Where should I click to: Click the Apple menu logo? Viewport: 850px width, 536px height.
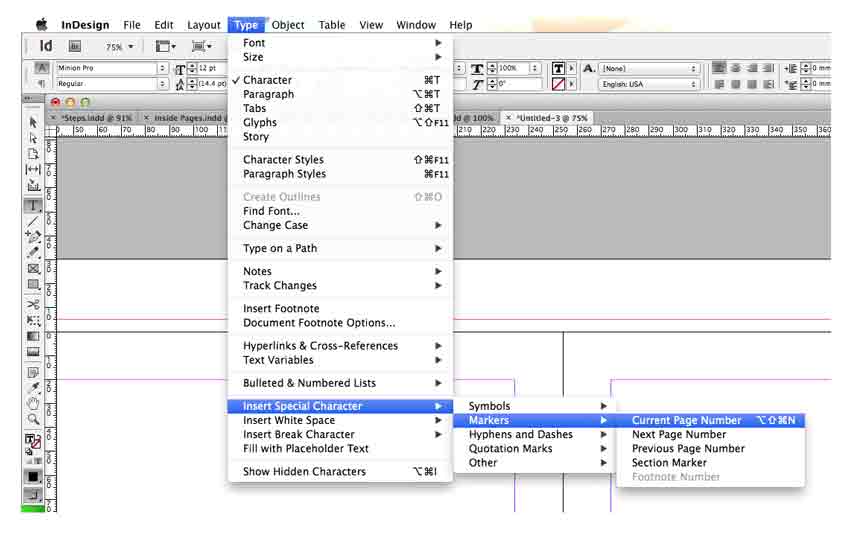pos(41,24)
